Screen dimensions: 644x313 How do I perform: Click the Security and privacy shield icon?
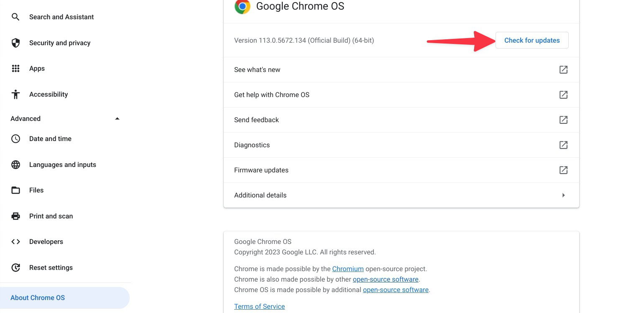(15, 43)
